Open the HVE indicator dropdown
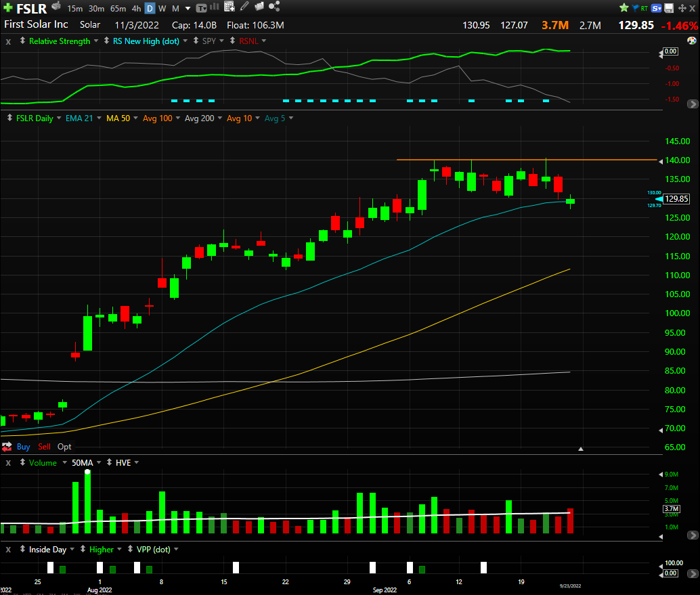This screenshot has width=700, height=595. 137,462
